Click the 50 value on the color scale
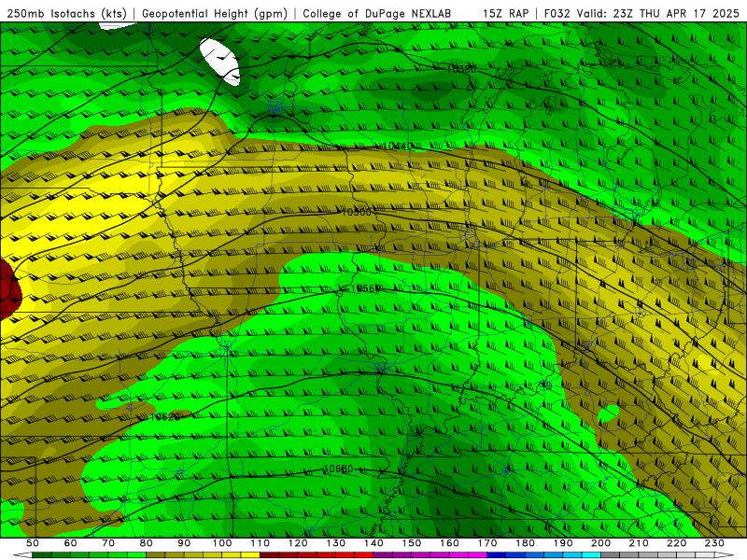Viewport: 747px width, 560px height. click(x=33, y=543)
